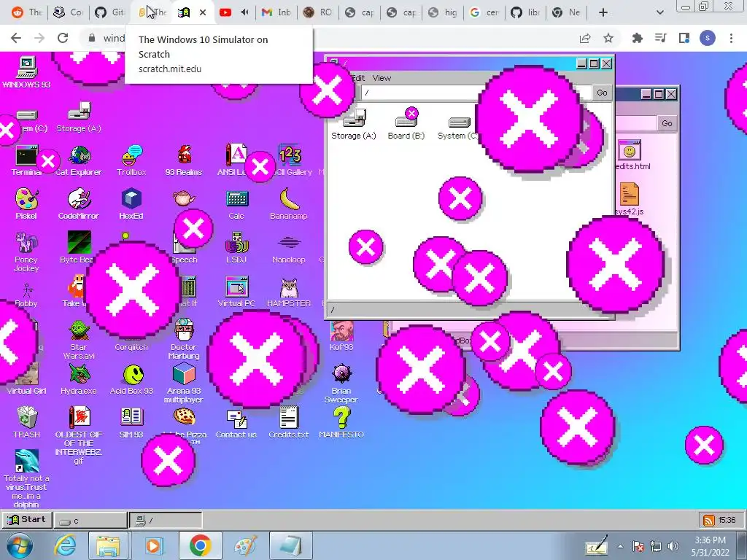747x560 pixels.
Task: Launch SIM 93 icon
Action: point(131,422)
